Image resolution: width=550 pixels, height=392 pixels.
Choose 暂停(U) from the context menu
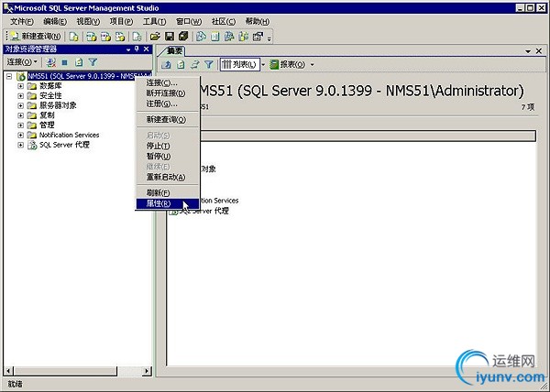(x=168, y=157)
